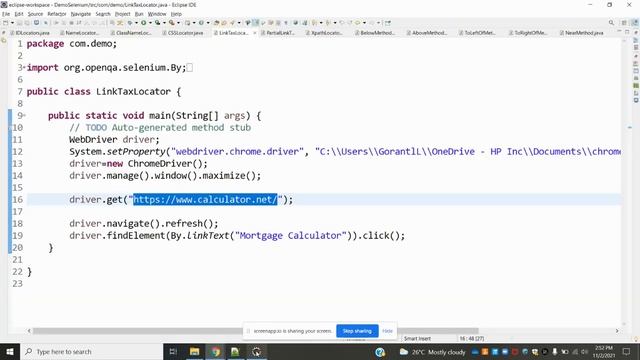The width and height of the screenshot is (640, 360).
Task: Click the New file toolbar icon
Action: pos(6,23)
